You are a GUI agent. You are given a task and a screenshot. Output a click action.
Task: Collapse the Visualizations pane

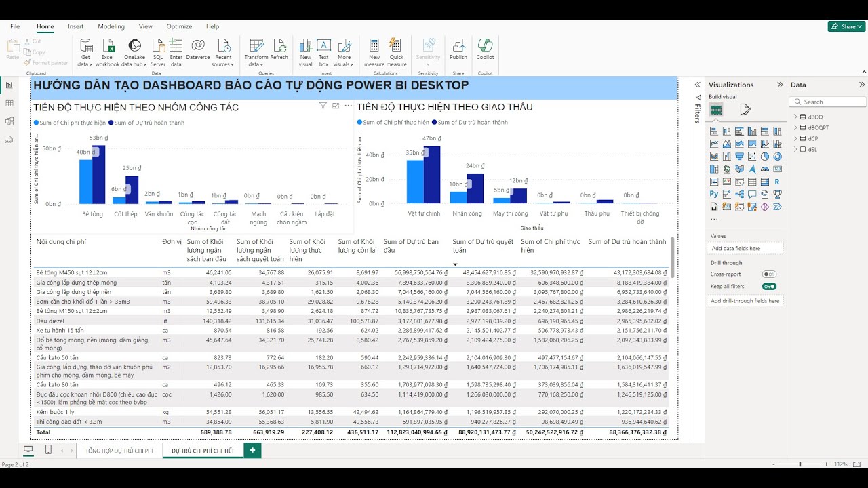pyautogui.click(x=779, y=85)
